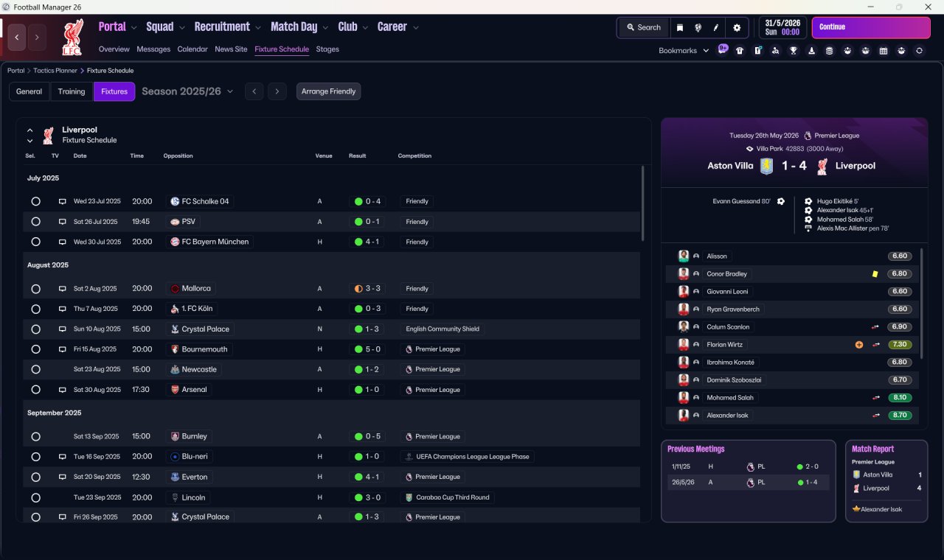
Task: Expand the Recruitment menu chevron
Action: (258, 28)
